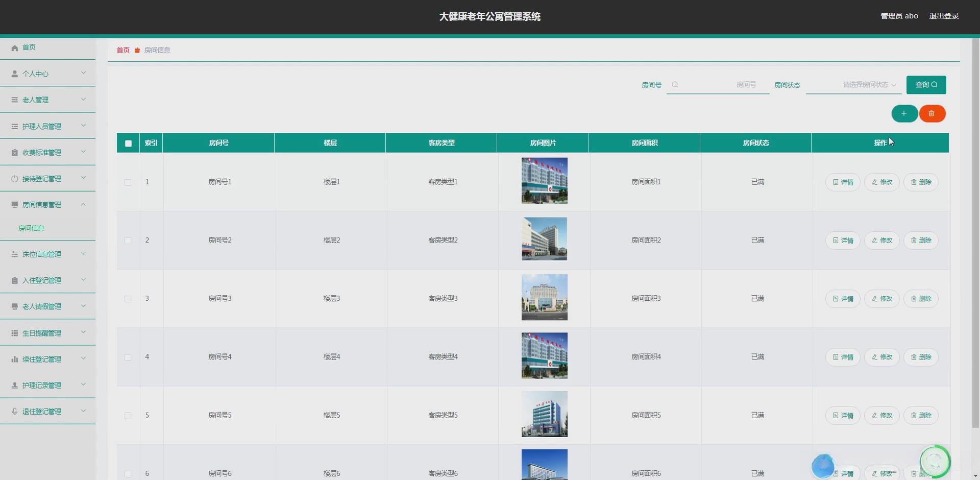Check the checkbox for row 房间号1
Viewport: 980px width, 480px height.
coord(128,182)
